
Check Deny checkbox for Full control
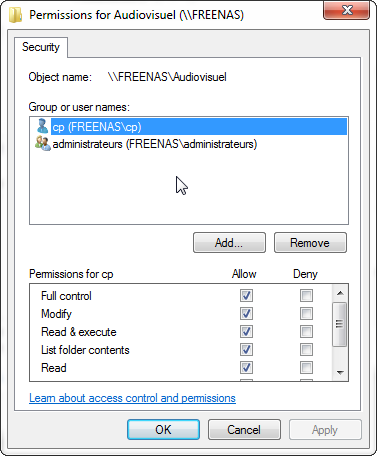(306, 295)
